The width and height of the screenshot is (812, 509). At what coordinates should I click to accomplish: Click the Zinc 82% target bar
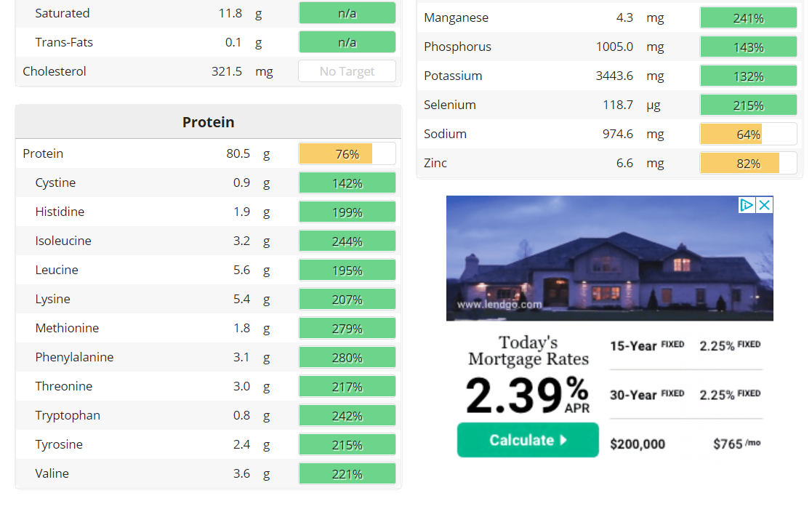coord(748,163)
